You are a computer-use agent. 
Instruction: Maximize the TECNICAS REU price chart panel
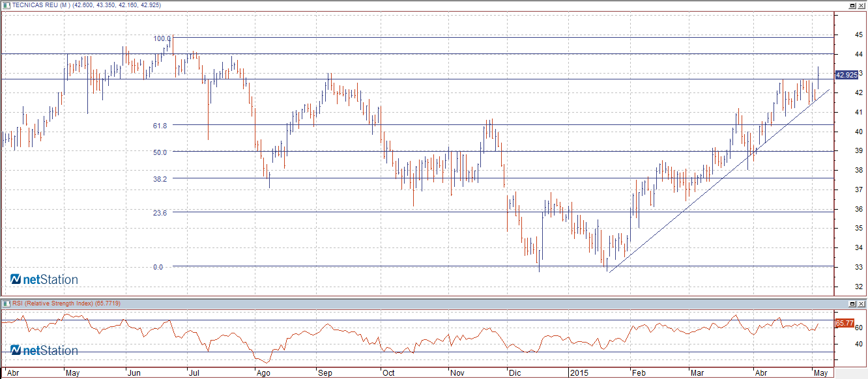(852, 5)
